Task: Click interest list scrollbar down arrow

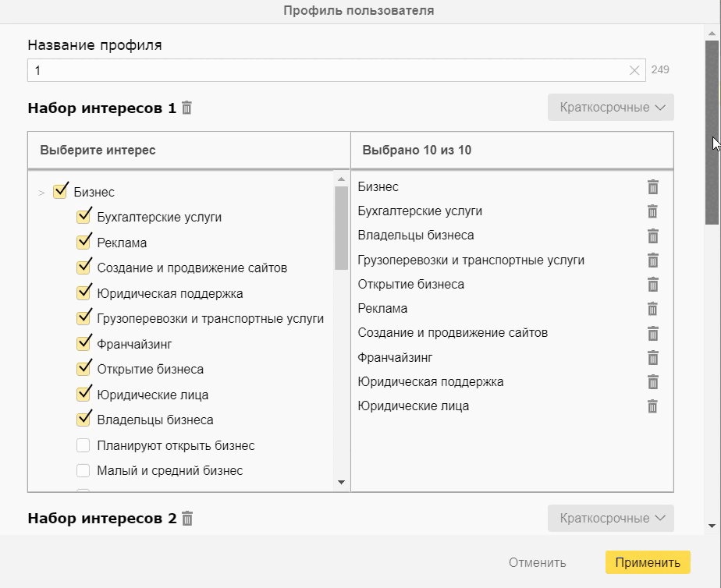Action: (341, 483)
